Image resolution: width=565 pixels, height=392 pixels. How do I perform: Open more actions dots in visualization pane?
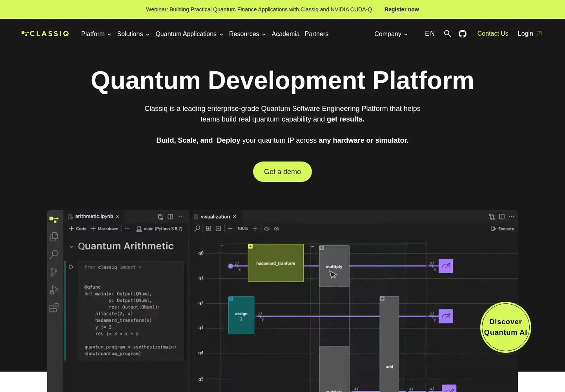512,217
